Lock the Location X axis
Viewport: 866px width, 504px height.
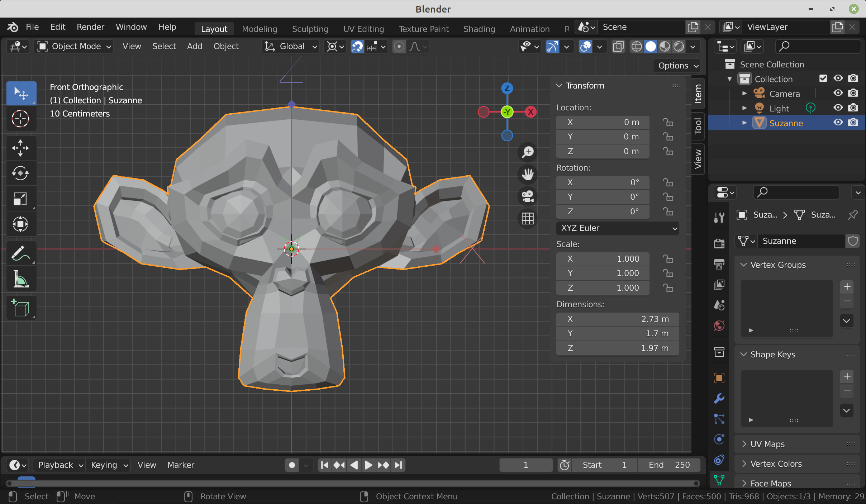tap(668, 122)
